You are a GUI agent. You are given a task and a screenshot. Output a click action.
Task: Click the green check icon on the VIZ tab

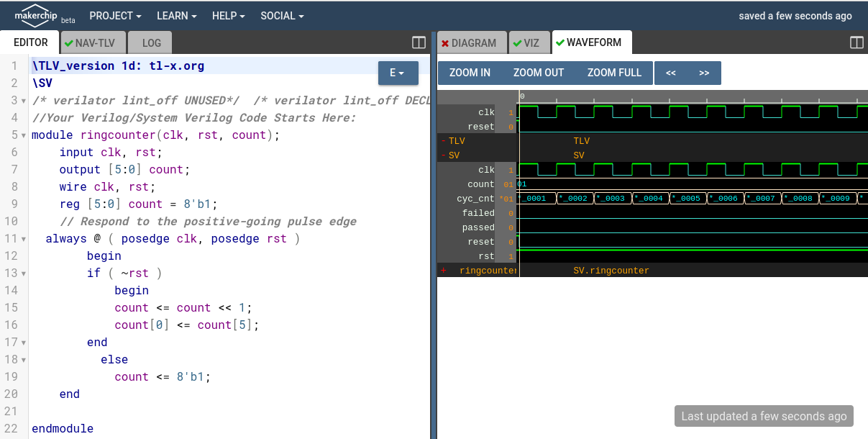pyautogui.click(x=517, y=42)
